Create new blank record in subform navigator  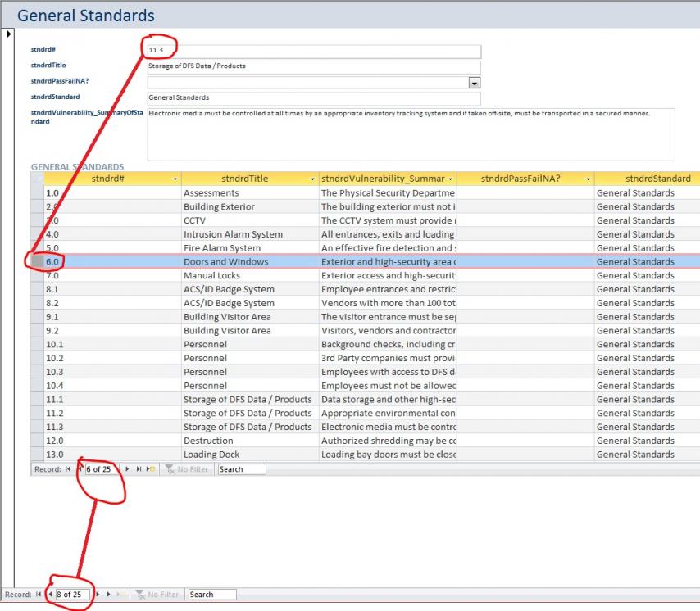tap(151, 469)
